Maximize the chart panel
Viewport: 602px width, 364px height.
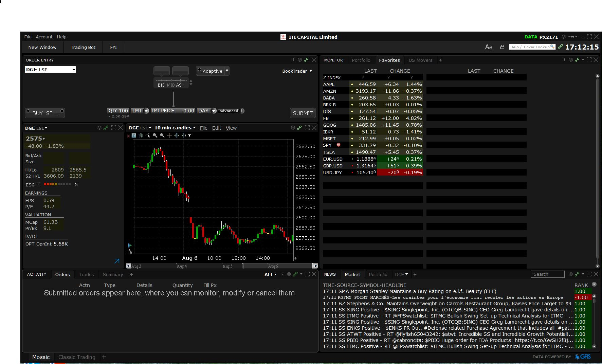point(307,128)
